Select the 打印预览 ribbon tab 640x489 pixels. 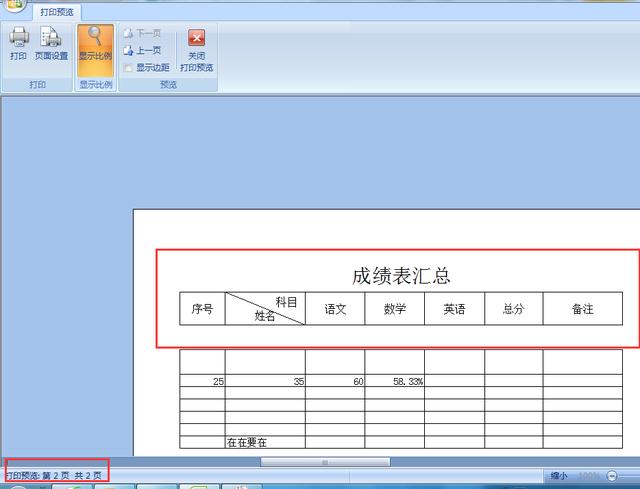pos(57,12)
